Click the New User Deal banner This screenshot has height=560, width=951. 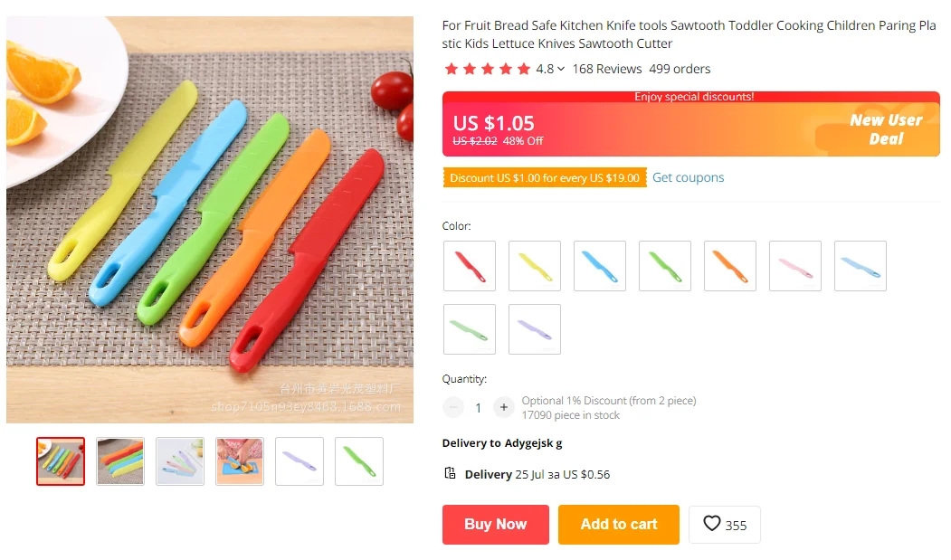point(885,129)
